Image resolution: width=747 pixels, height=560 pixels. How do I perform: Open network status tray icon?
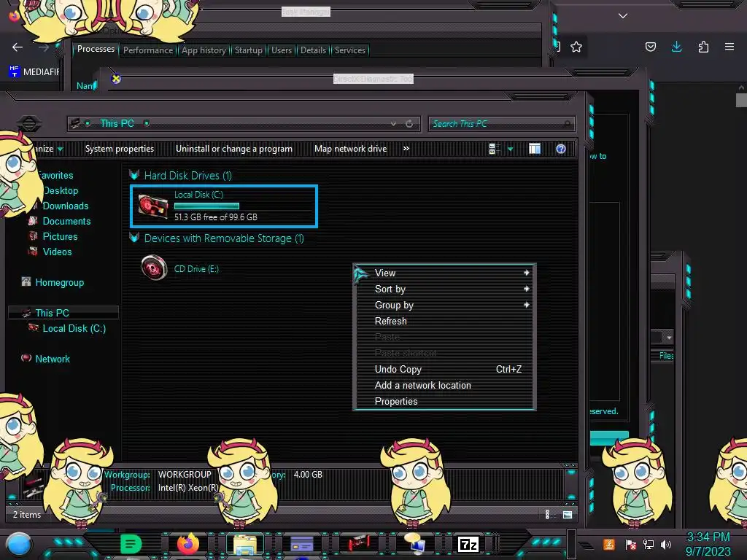click(649, 544)
